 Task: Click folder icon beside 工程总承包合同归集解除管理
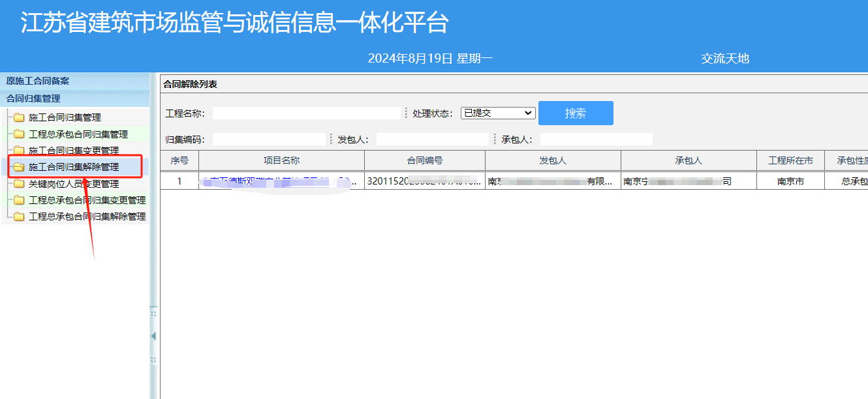tap(19, 216)
